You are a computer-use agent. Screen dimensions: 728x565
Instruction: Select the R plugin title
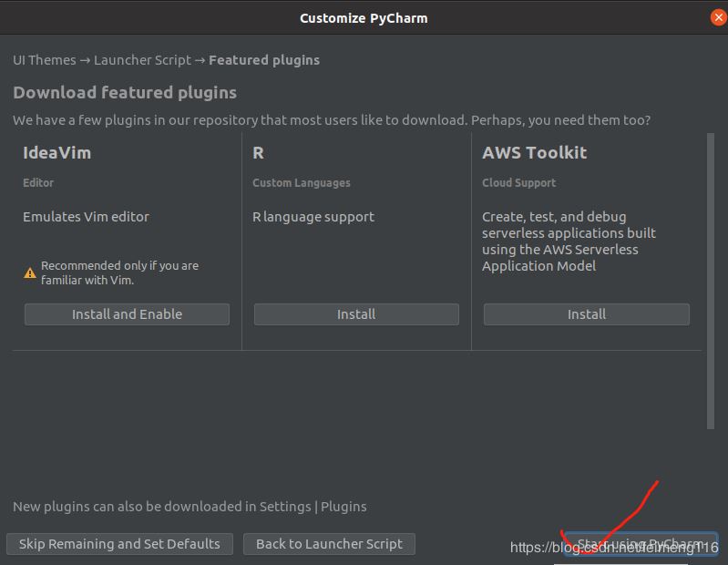coord(259,153)
